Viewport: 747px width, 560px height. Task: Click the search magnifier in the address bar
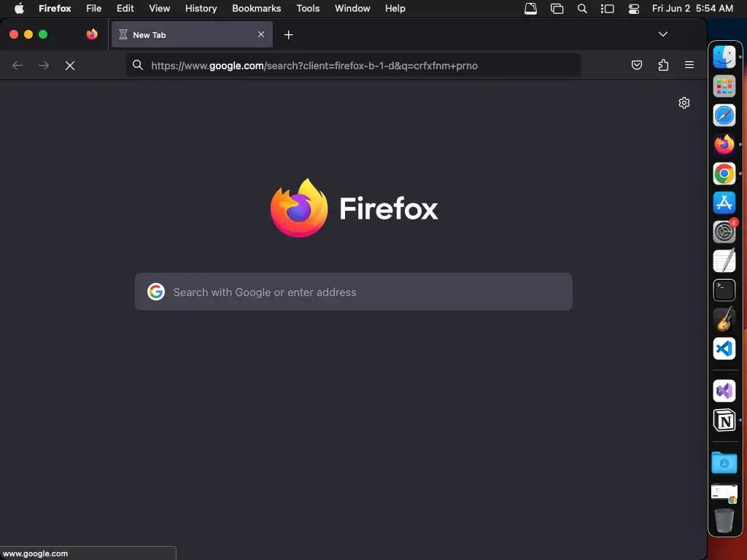point(138,65)
